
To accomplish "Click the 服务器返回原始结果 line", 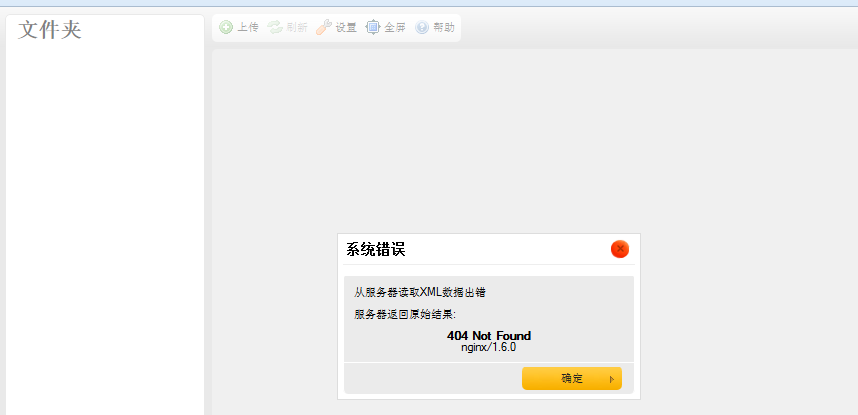I will (405, 314).
